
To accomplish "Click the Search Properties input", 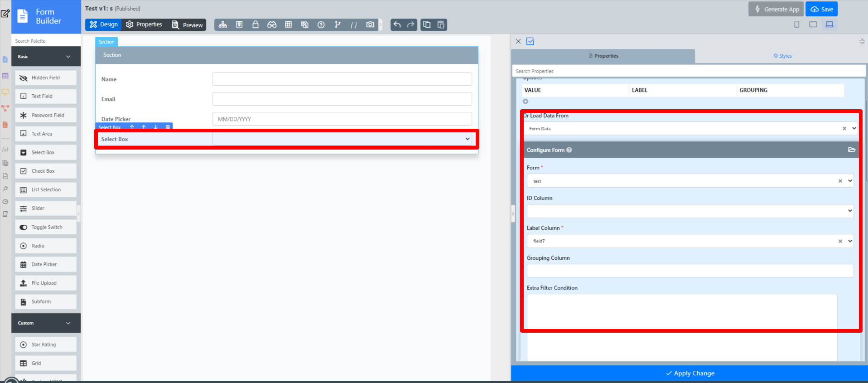I will 689,71.
